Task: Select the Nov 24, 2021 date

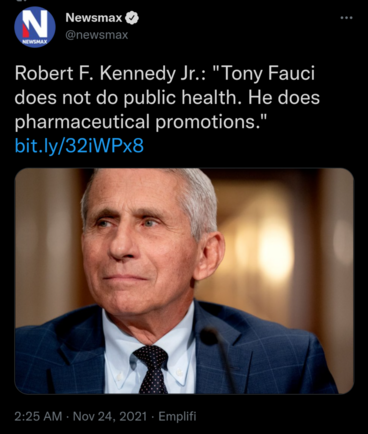Action: [x=110, y=416]
